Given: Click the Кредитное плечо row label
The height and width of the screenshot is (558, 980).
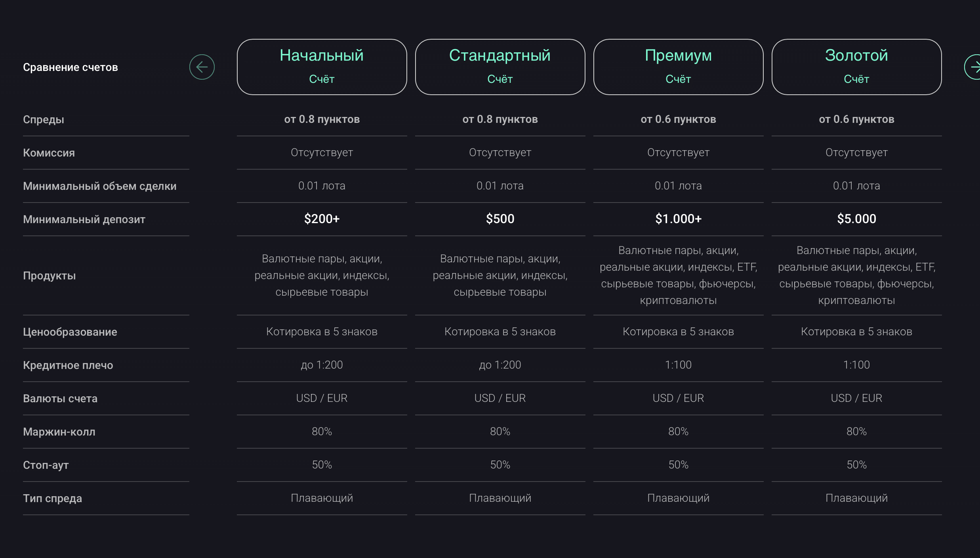Looking at the screenshot, I should (68, 365).
